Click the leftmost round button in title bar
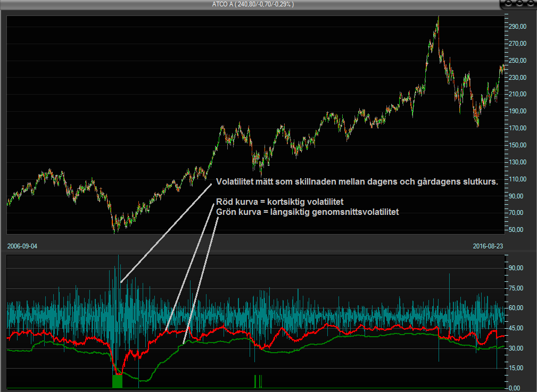 pyautogui.click(x=508, y=4)
